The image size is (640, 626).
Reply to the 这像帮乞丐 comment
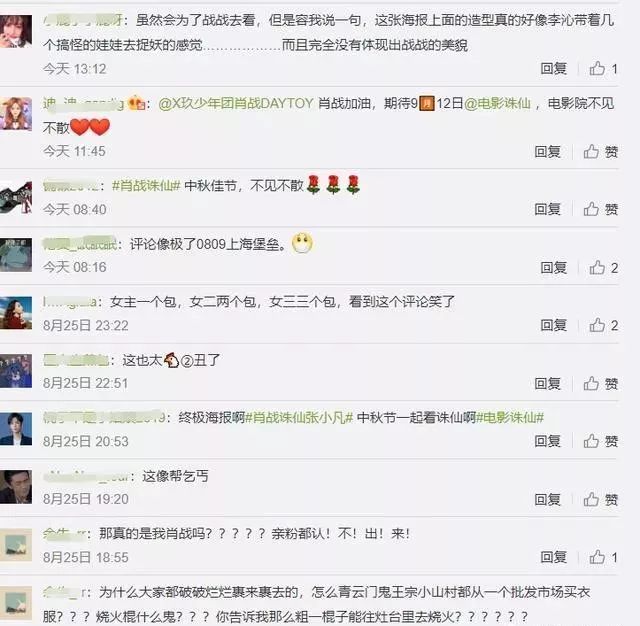click(547, 499)
